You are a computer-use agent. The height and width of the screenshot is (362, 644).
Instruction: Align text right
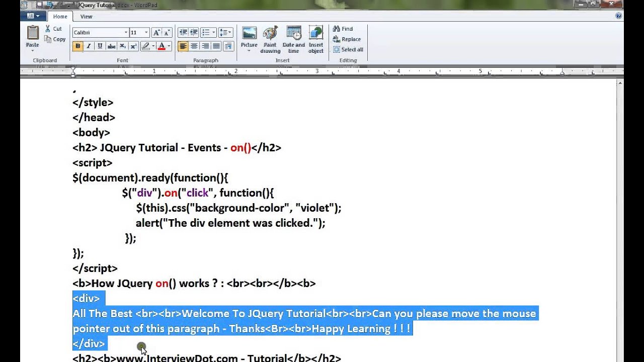tap(205, 46)
